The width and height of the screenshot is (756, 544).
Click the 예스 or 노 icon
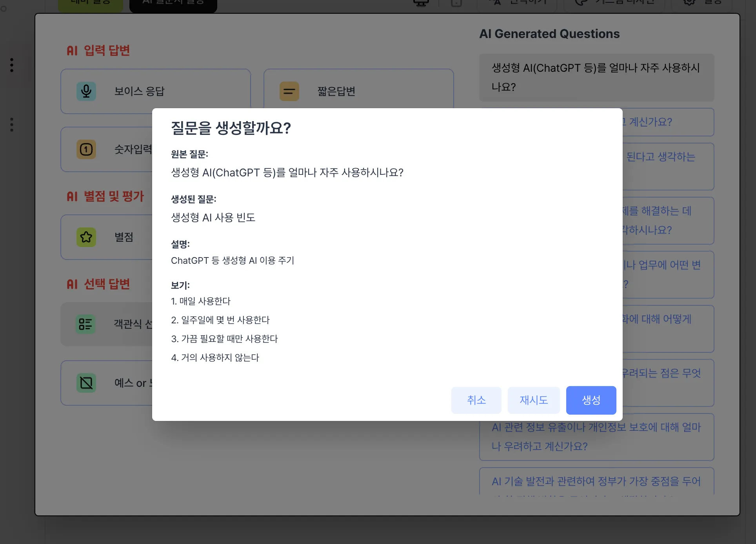pos(86,383)
